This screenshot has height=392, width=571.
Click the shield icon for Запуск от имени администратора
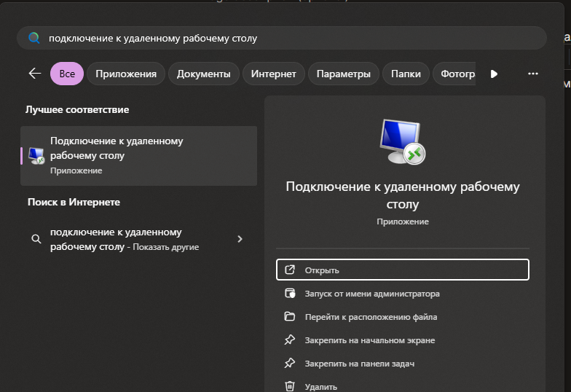(290, 294)
